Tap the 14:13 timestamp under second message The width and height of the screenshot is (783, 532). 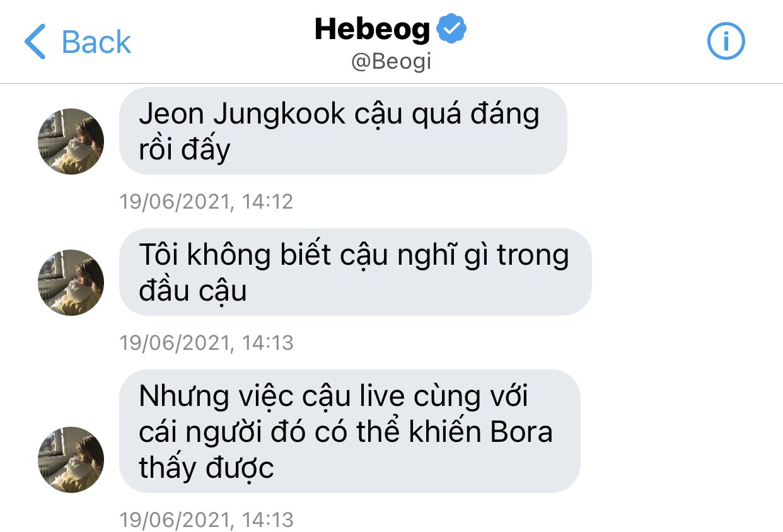click(x=207, y=343)
